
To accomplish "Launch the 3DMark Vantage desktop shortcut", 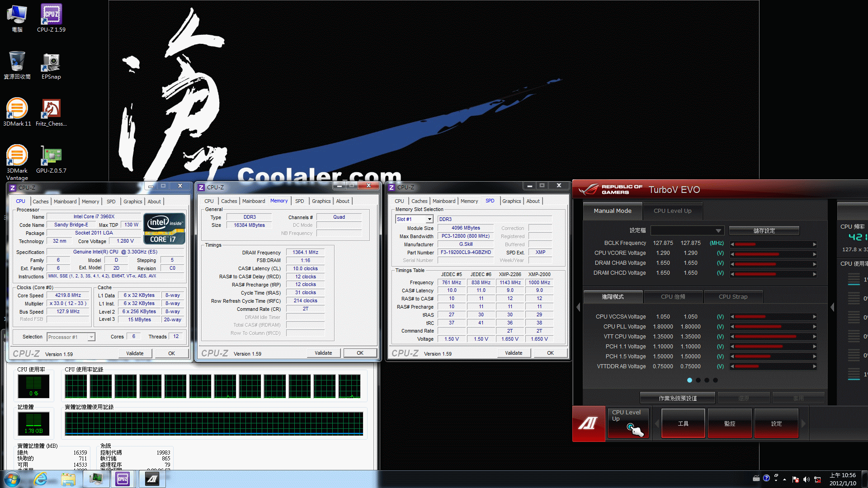I will tap(17, 162).
